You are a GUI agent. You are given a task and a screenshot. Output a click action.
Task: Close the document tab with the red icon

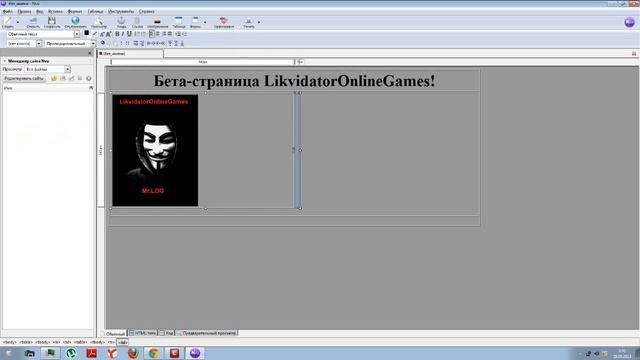tap(634, 53)
